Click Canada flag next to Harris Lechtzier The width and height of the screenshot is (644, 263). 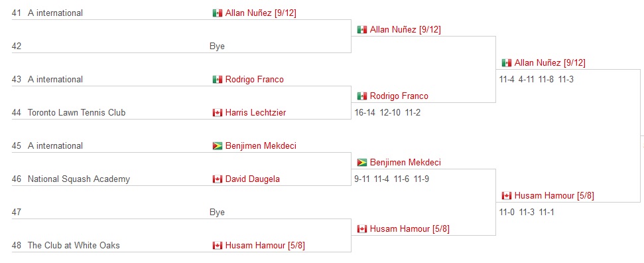[218, 113]
